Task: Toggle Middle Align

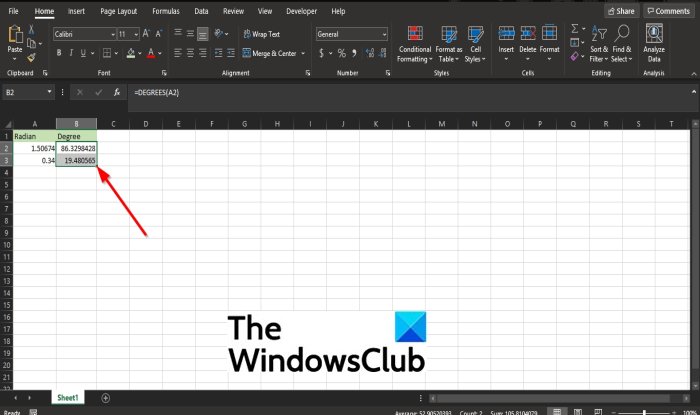Action: [190, 33]
